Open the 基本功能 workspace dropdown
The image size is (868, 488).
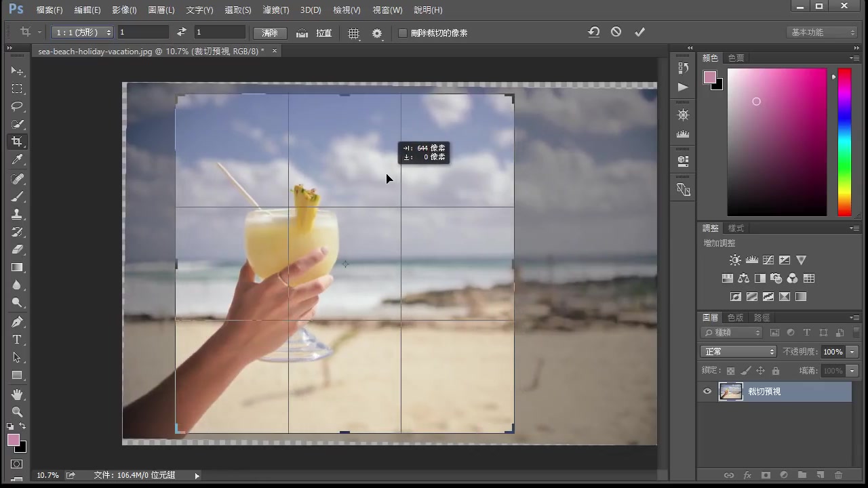click(x=821, y=32)
